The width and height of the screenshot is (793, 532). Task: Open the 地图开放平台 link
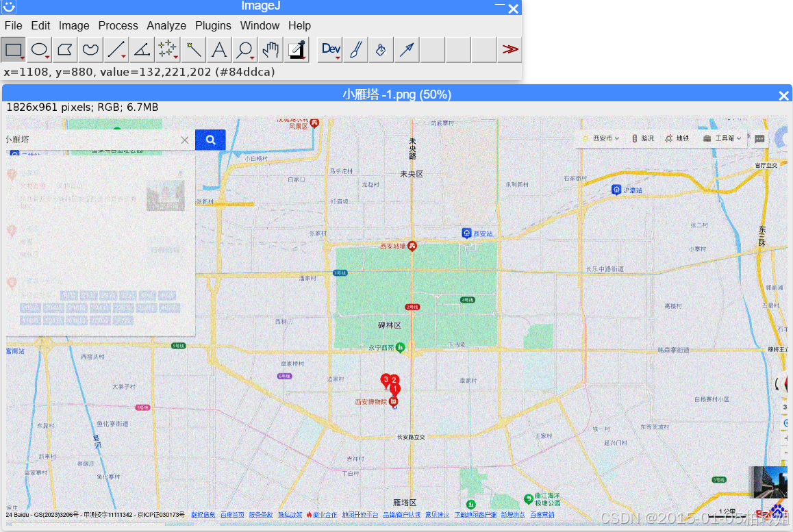(x=360, y=515)
